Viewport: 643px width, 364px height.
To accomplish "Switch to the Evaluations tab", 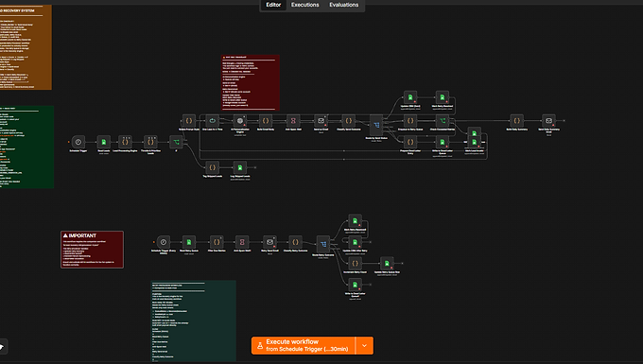I will tap(343, 5).
